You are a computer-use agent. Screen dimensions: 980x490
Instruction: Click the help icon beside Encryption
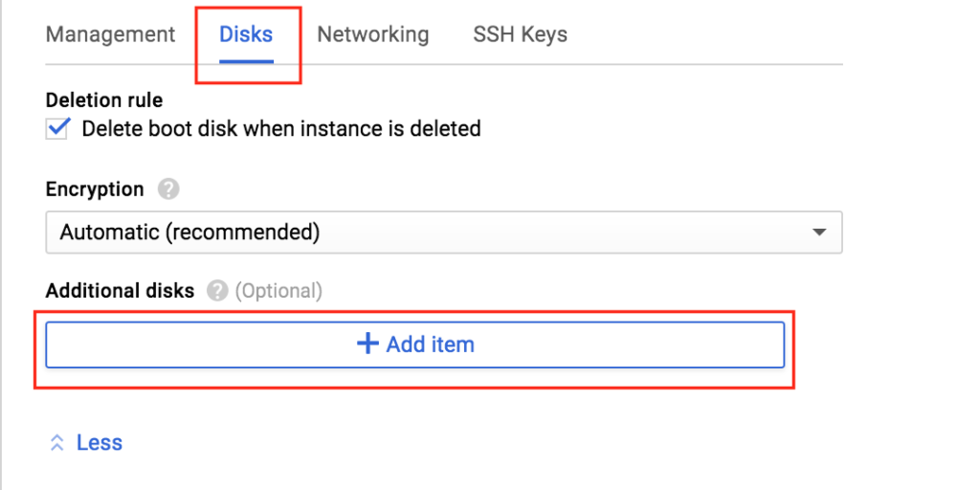[x=168, y=189]
